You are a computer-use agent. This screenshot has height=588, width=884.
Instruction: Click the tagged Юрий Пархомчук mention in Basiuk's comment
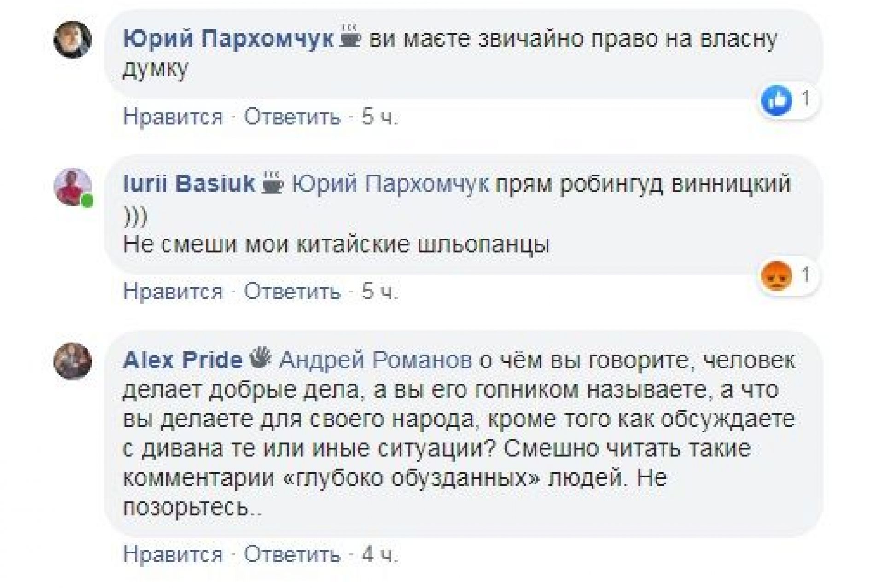(390, 184)
